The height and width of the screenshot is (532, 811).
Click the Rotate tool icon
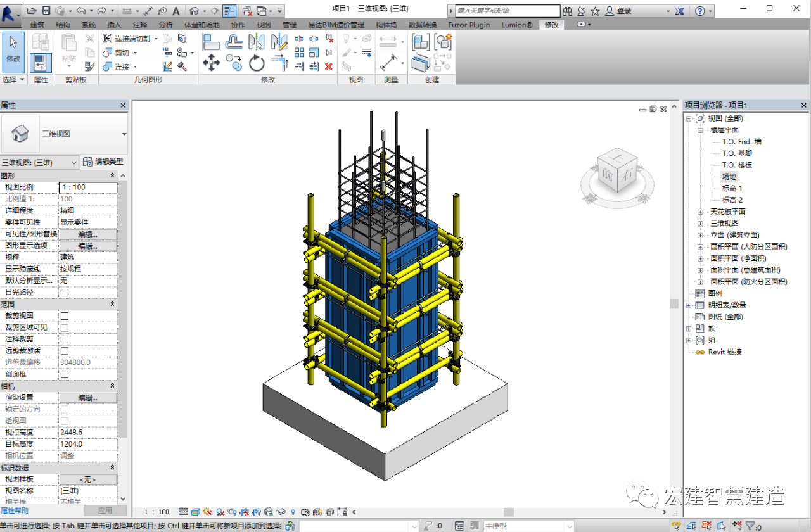point(257,63)
